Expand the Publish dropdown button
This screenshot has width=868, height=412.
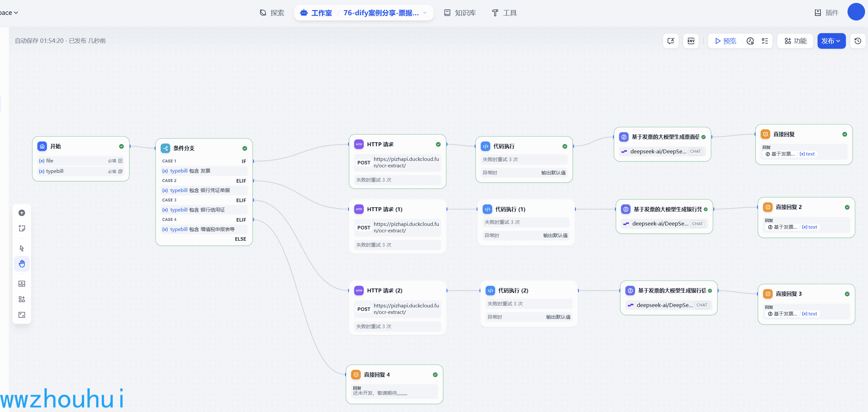(x=831, y=41)
